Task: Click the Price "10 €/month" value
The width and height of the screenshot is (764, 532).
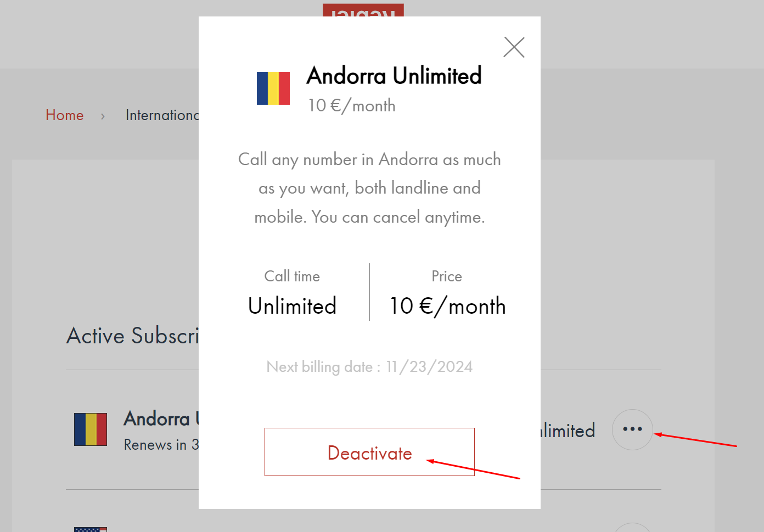Action: [447, 306]
